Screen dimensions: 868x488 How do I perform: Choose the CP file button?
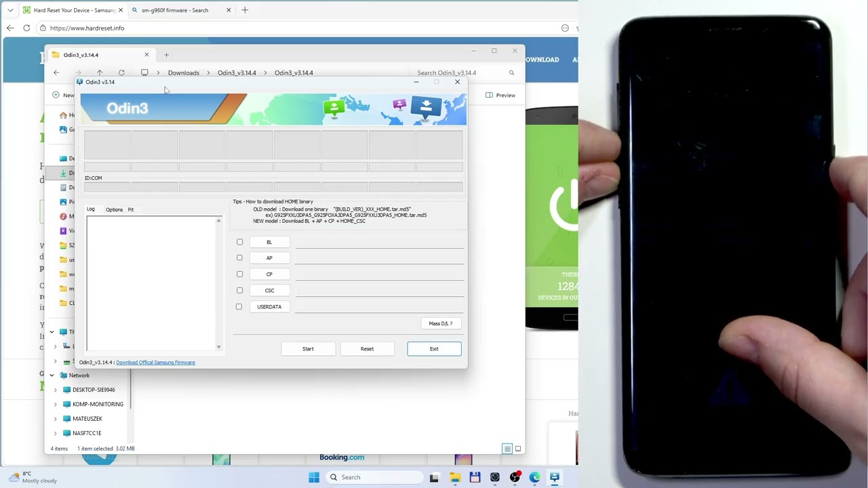coord(269,274)
